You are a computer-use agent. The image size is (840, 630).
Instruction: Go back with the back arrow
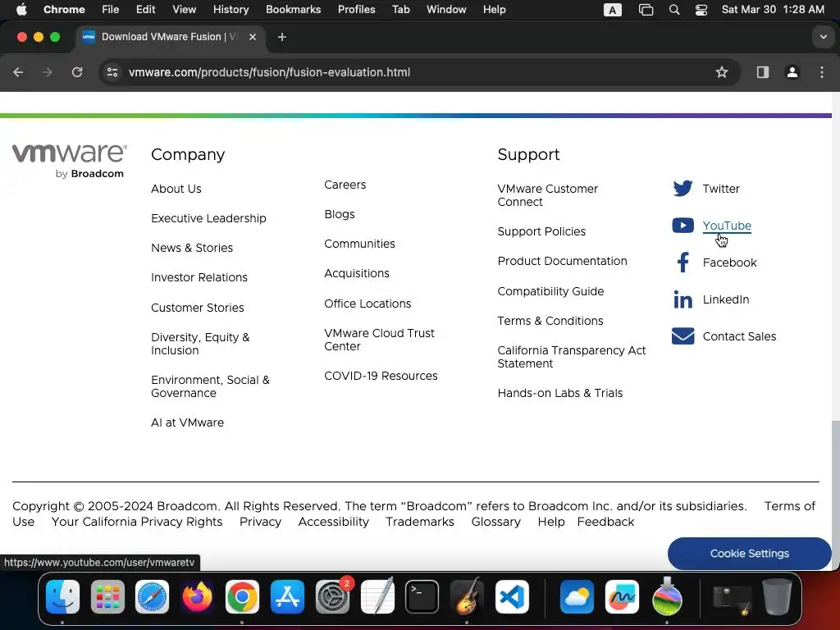[x=18, y=72]
